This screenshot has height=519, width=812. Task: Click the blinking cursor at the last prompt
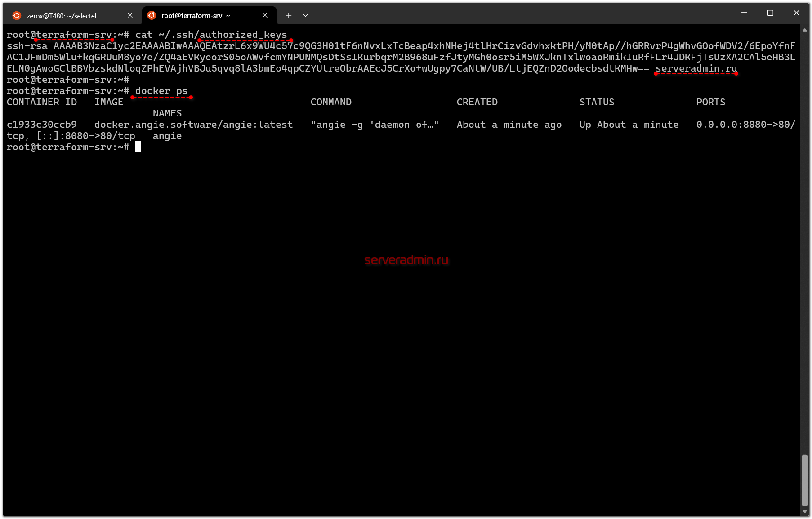click(x=138, y=147)
